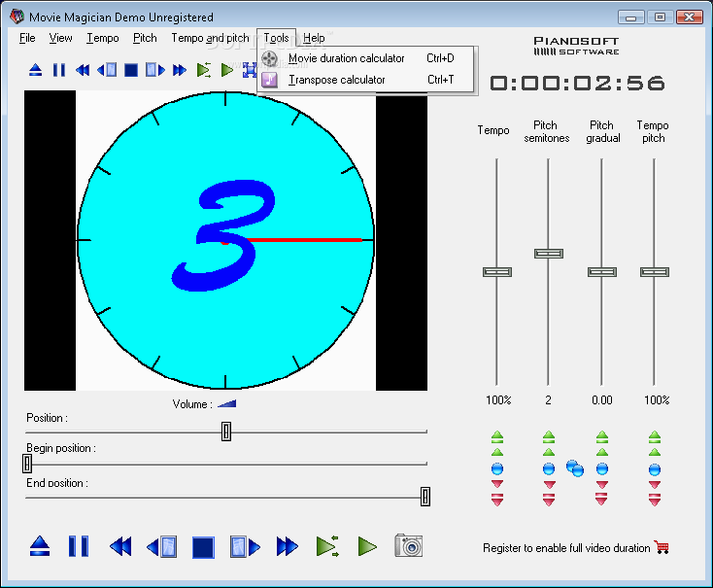Step back one frame in top toolbar
Viewport: 713px width, 588px height.
107,70
